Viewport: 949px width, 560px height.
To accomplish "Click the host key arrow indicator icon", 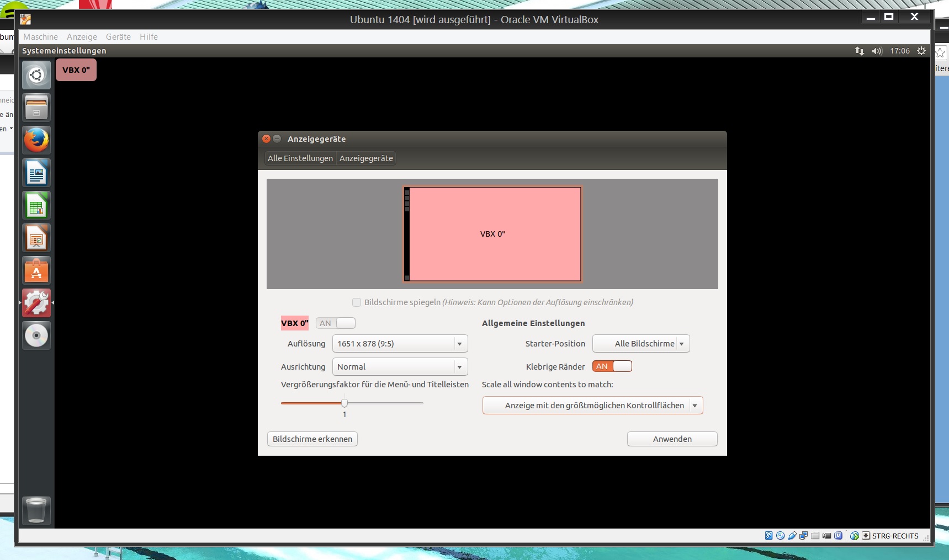I will pyautogui.click(x=866, y=536).
